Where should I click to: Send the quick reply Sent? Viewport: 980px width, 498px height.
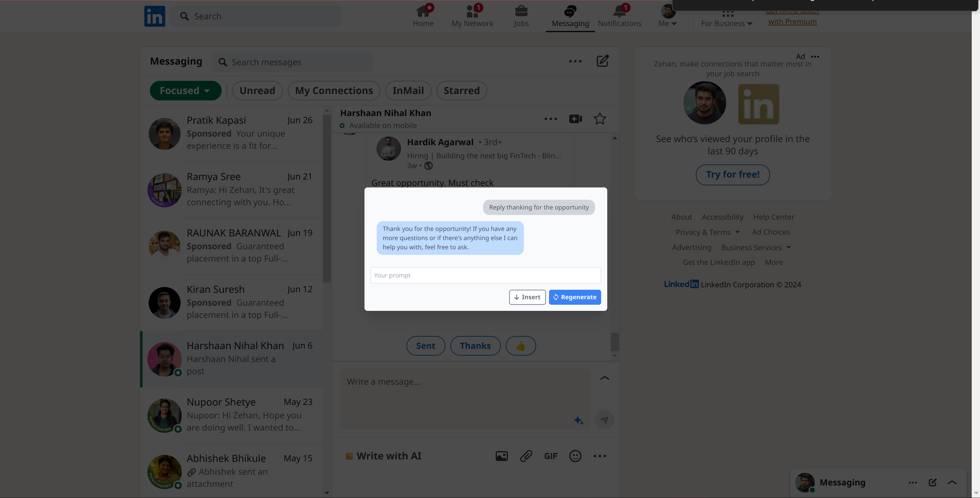click(425, 345)
